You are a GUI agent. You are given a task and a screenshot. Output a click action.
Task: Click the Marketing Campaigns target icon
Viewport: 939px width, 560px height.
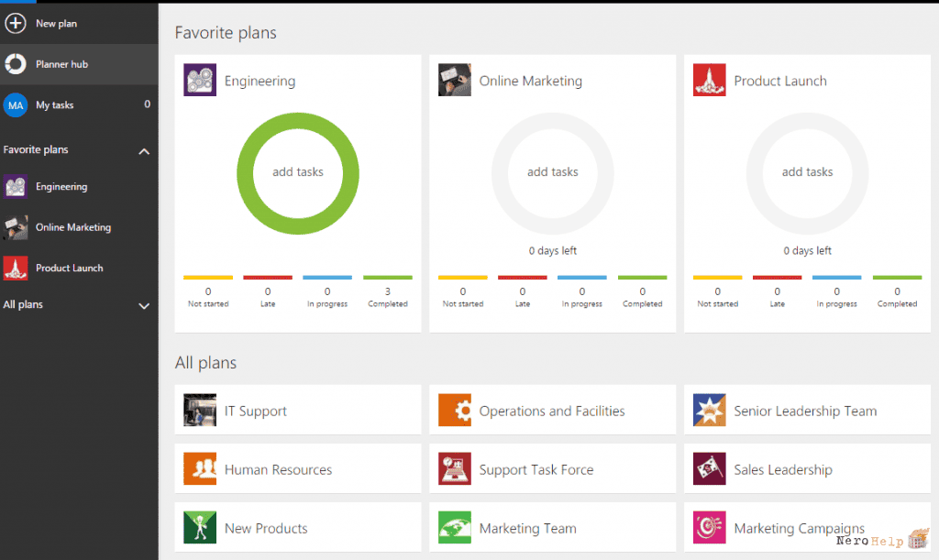point(710,527)
